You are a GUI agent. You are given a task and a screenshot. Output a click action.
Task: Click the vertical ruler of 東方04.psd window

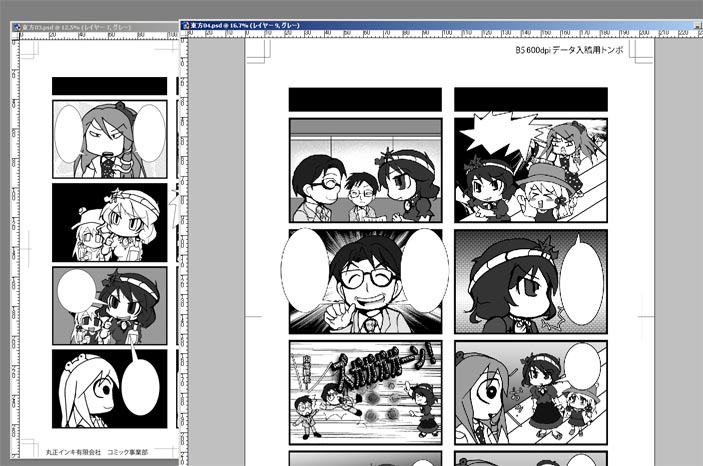point(184,252)
